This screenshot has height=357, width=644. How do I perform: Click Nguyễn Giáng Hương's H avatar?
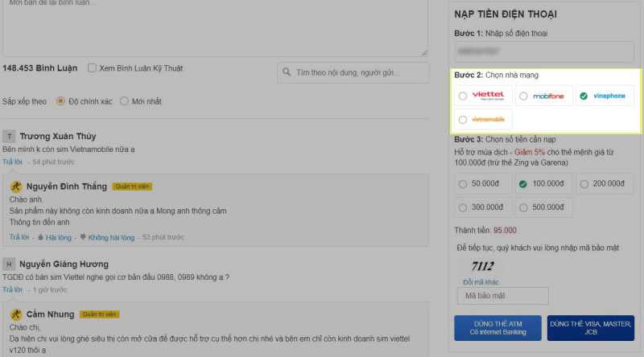9,265
